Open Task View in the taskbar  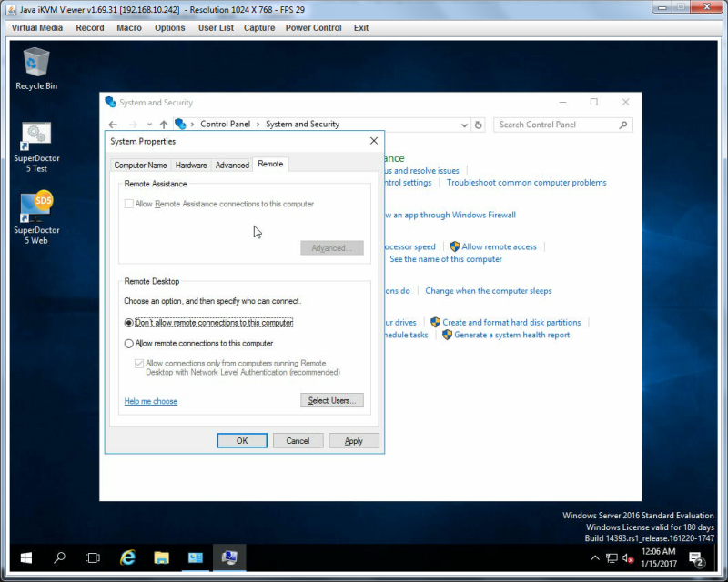click(93, 557)
